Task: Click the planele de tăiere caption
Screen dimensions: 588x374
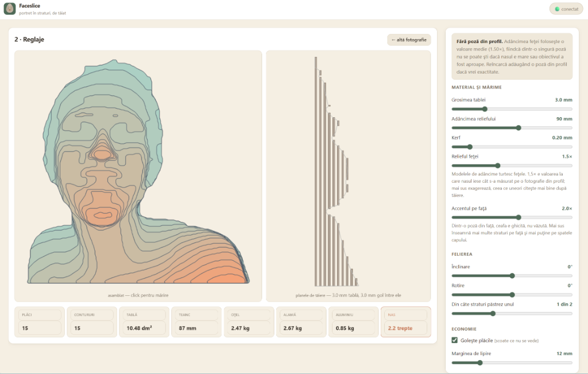Action: (348, 295)
